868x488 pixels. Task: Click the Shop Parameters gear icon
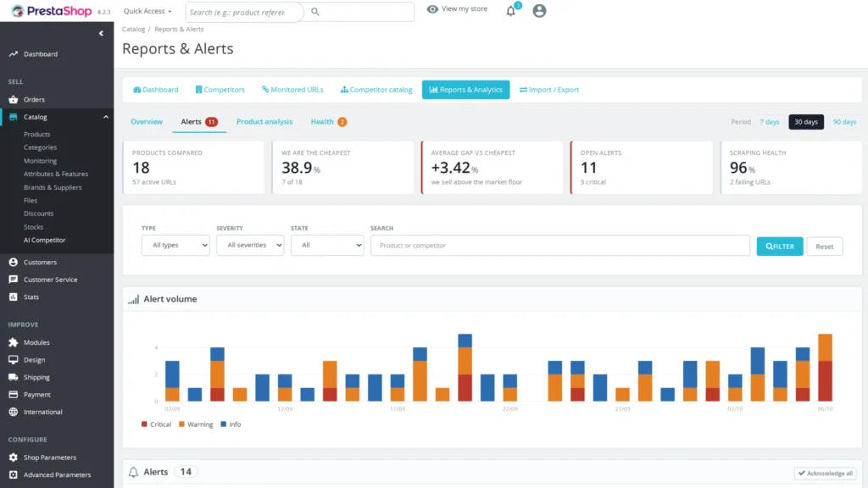(14, 457)
